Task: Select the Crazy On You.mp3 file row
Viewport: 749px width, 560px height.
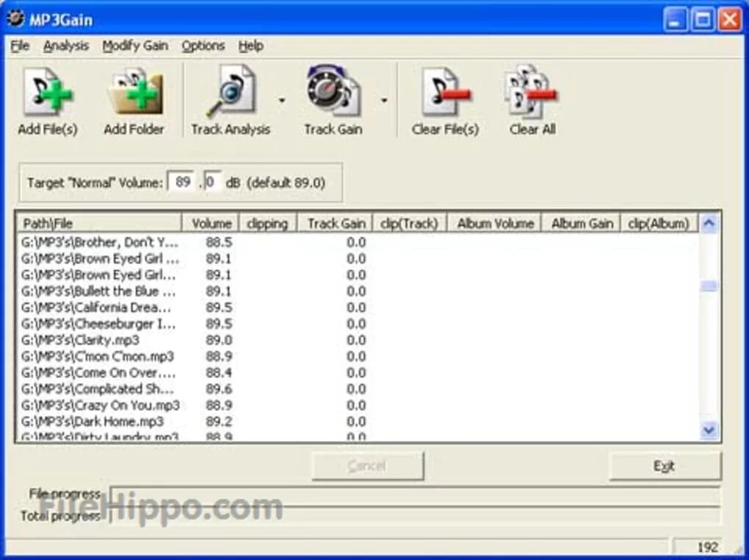Action: tap(358, 405)
